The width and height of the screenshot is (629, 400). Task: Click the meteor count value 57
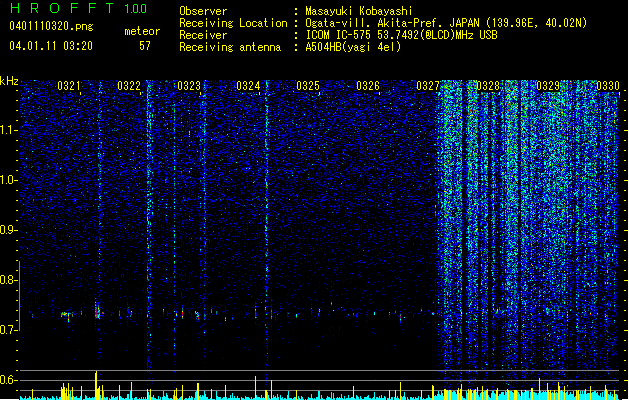[145, 46]
